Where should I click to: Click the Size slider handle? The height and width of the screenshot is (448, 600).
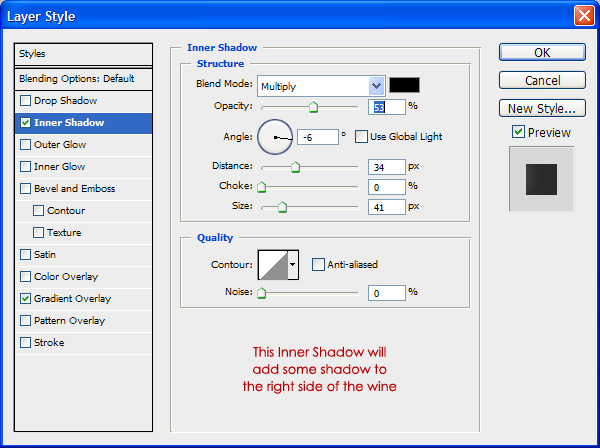pyautogui.click(x=282, y=207)
